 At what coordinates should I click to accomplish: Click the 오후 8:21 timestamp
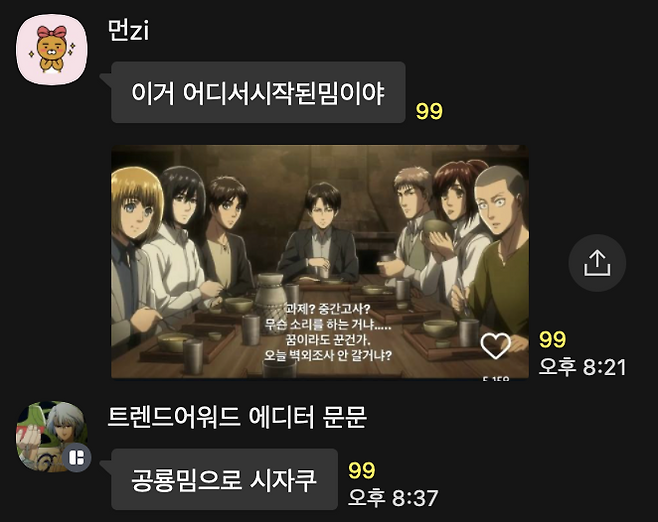[x=582, y=367]
